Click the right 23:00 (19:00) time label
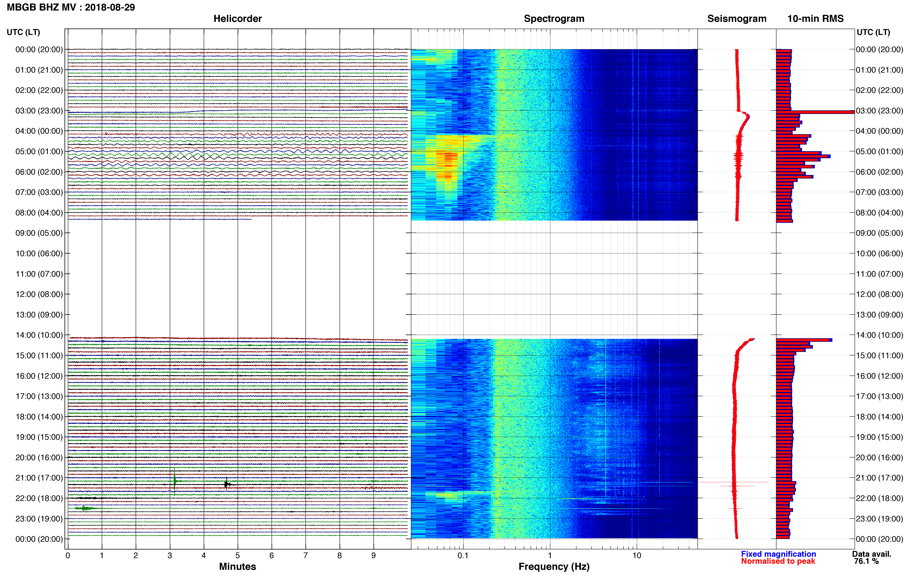 [x=879, y=519]
